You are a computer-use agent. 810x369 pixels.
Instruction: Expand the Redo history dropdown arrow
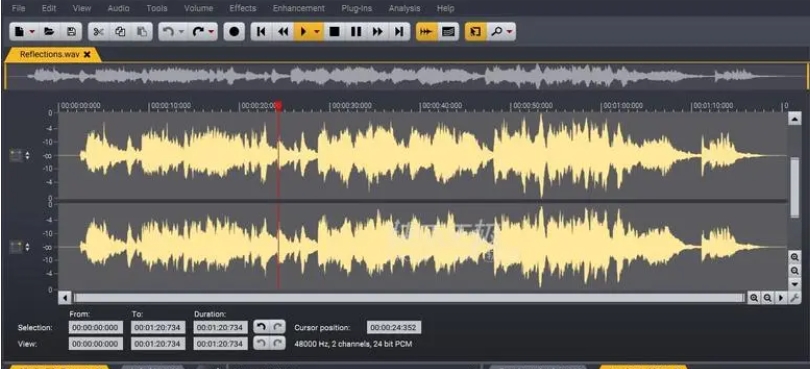click(212, 32)
